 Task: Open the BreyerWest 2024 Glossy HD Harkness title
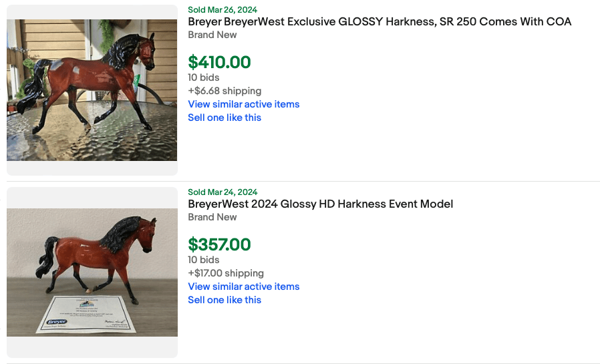(320, 204)
